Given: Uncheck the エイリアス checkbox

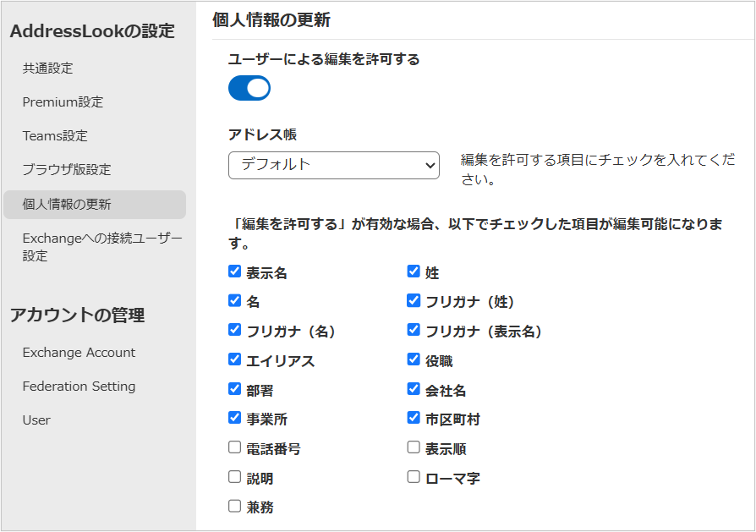Looking at the screenshot, I should click(235, 359).
